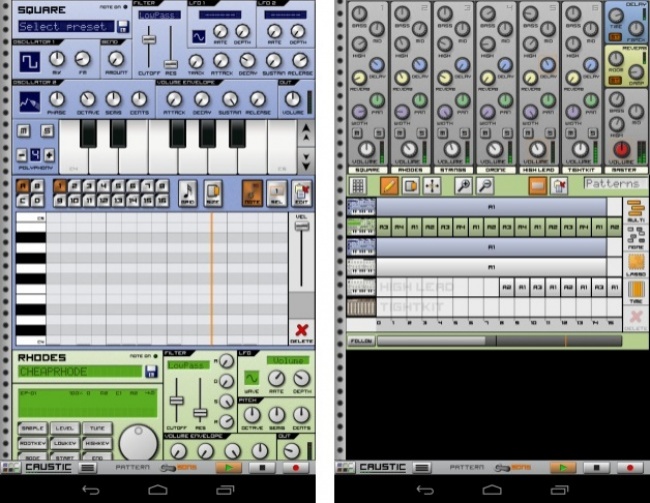Click the red X Delete button in piano roll

click(299, 331)
